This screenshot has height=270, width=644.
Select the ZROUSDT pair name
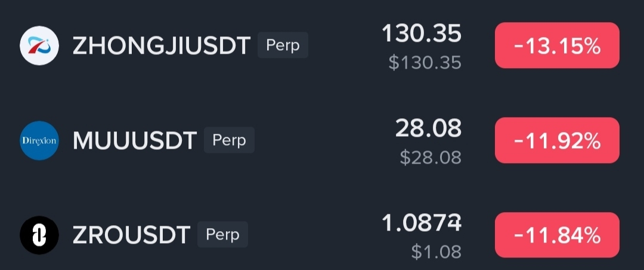point(131,235)
